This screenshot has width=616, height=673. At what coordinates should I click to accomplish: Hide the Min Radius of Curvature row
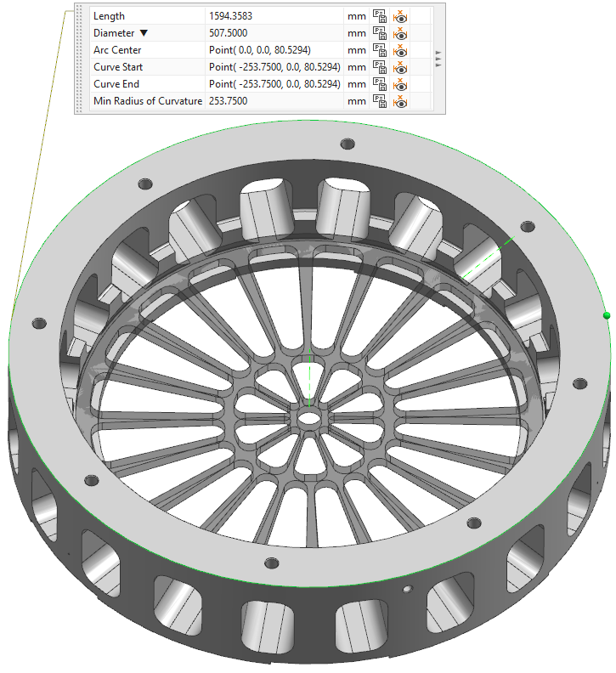click(400, 101)
